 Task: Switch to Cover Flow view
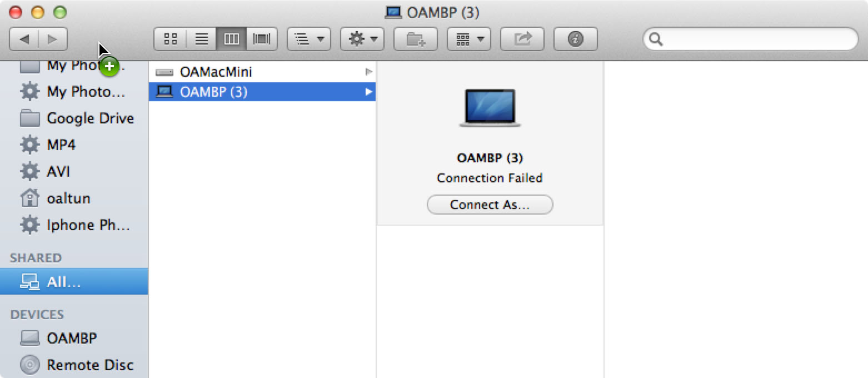pos(262,39)
